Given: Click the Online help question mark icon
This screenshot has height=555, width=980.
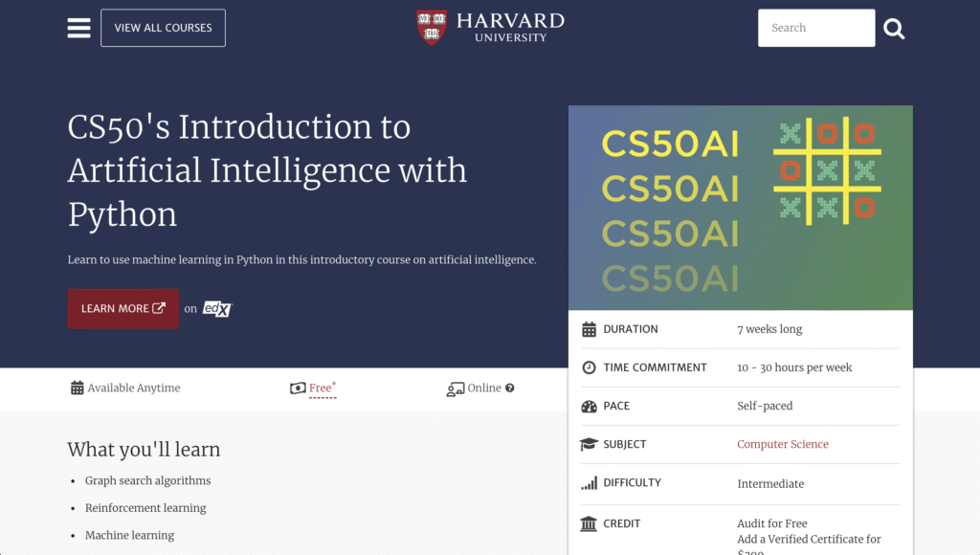Looking at the screenshot, I should (510, 388).
